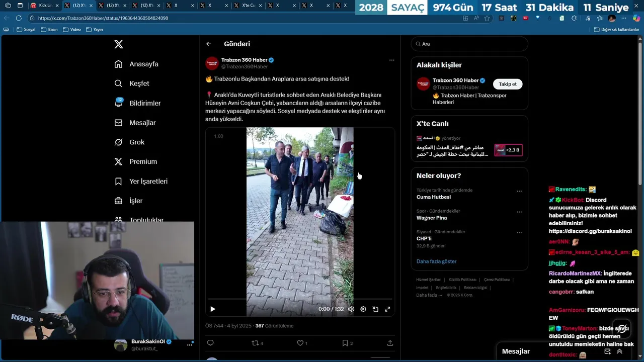Viewport: 644px width, 362px height.
Task: Open Bildirimler notifications
Action: point(137,103)
